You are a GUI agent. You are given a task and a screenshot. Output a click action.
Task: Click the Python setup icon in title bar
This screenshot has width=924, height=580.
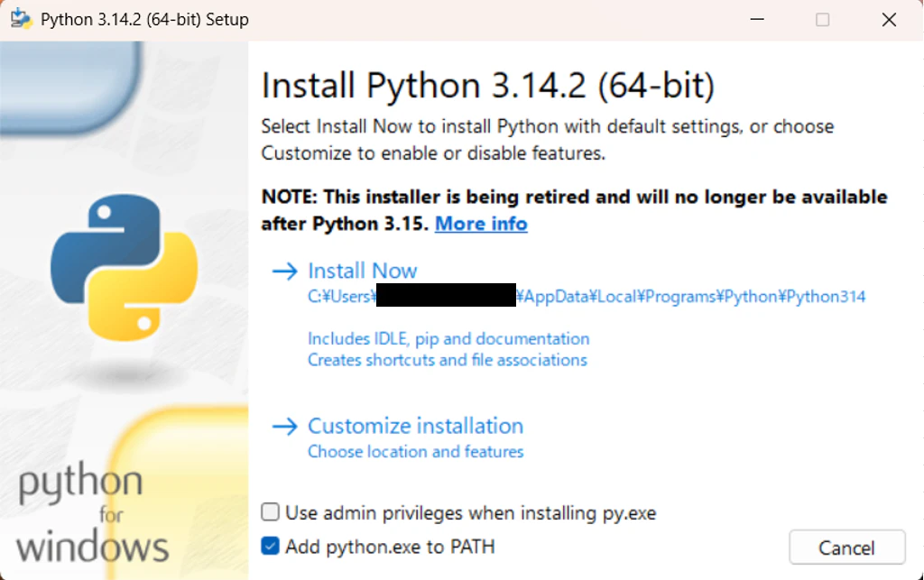(22, 19)
